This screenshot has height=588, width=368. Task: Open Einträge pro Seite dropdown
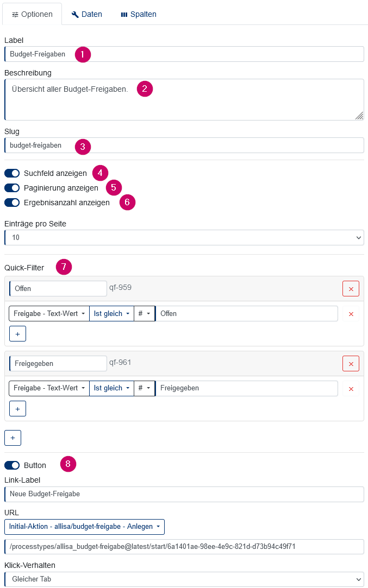(x=184, y=237)
